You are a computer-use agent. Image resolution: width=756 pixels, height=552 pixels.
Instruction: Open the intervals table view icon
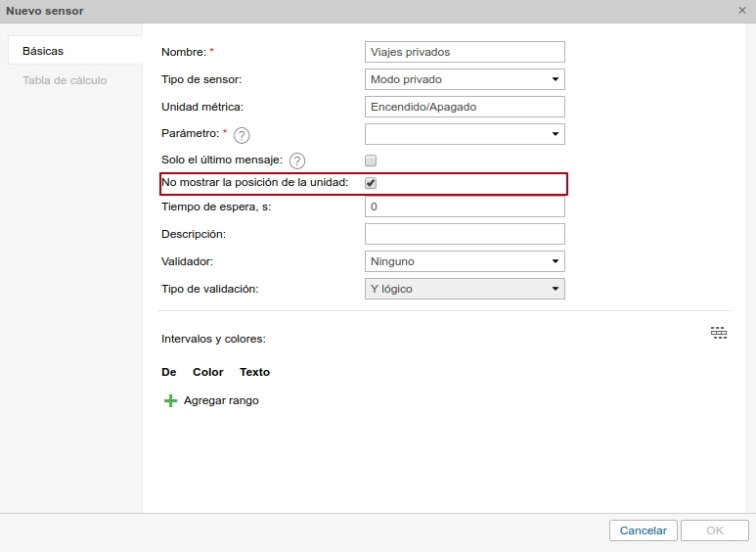(x=719, y=334)
